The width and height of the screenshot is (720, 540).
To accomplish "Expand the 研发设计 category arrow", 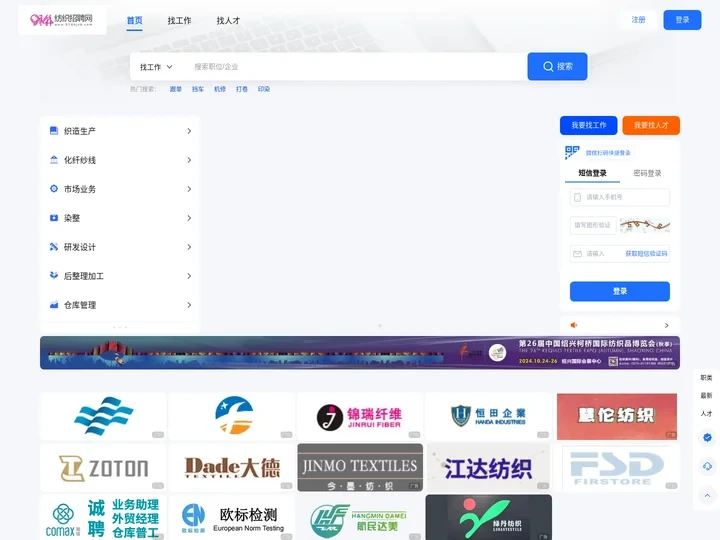I will (189, 247).
